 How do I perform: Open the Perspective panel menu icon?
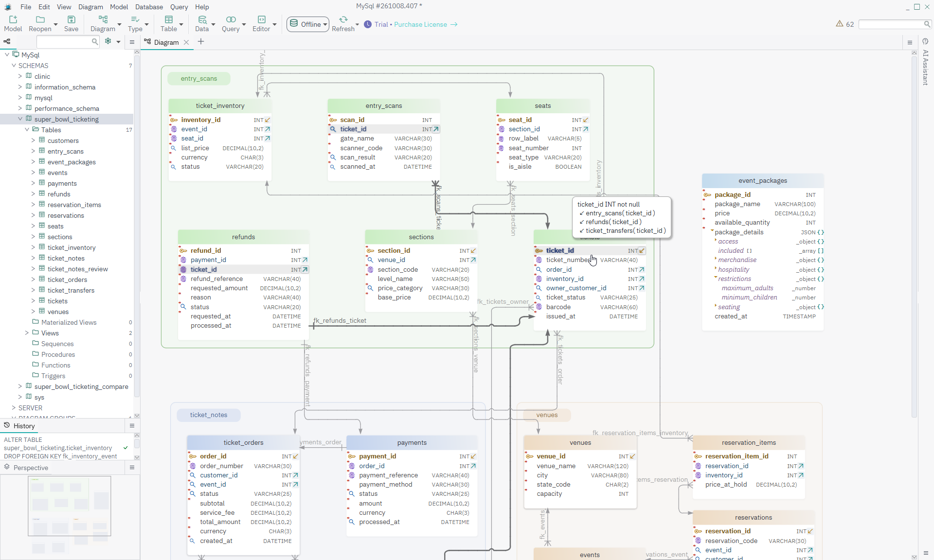(x=132, y=468)
